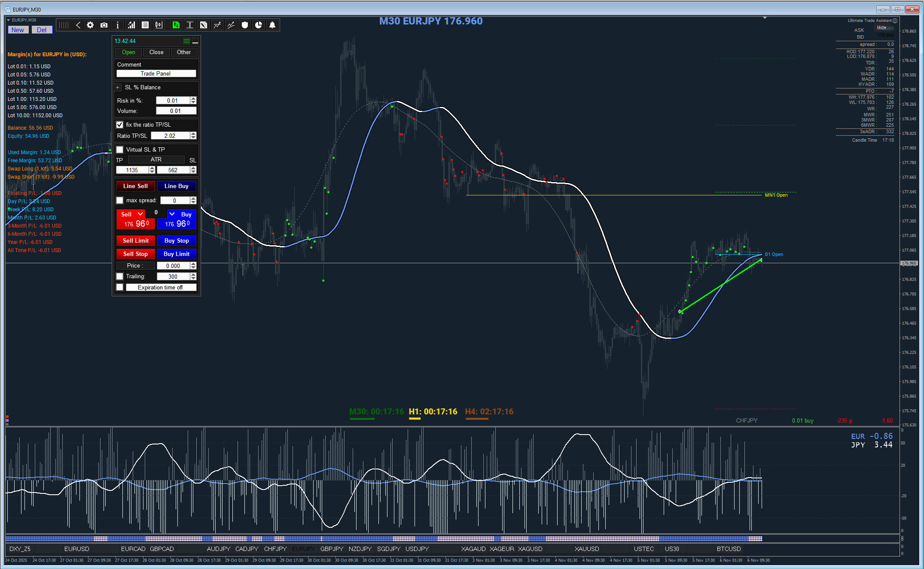Click the Comment field Trade Panel
924x569 pixels.
tap(156, 74)
